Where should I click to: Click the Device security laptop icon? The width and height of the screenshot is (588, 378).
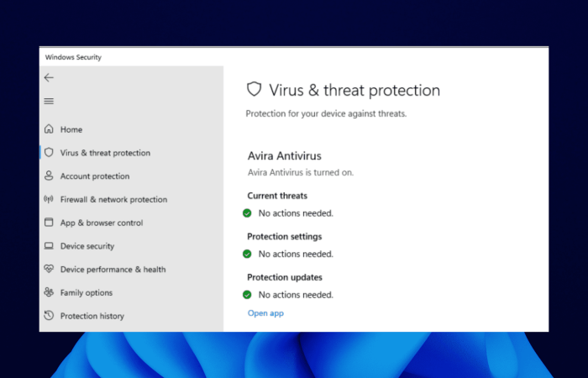pyautogui.click(x=49, y=245)
